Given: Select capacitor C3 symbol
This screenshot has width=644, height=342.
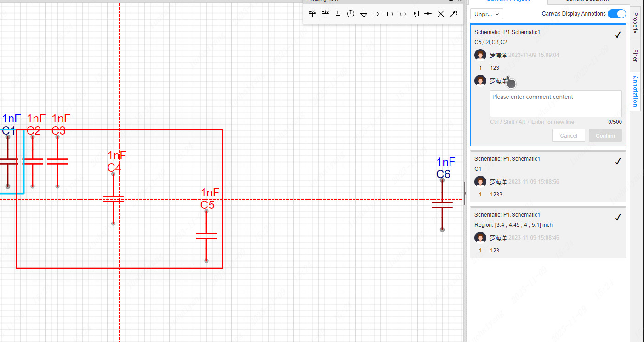Looking at the screenshot, I should click(x=57, y=162).
